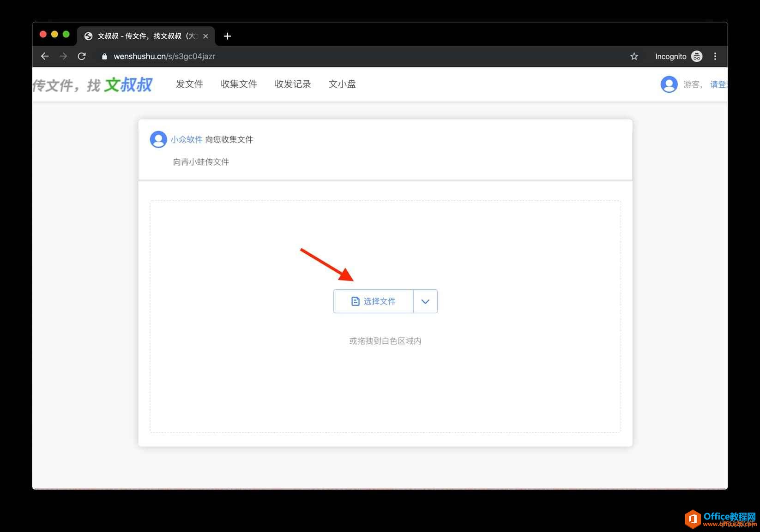
Task: Click the guest user avatar icon
Action: click(669, 84)
